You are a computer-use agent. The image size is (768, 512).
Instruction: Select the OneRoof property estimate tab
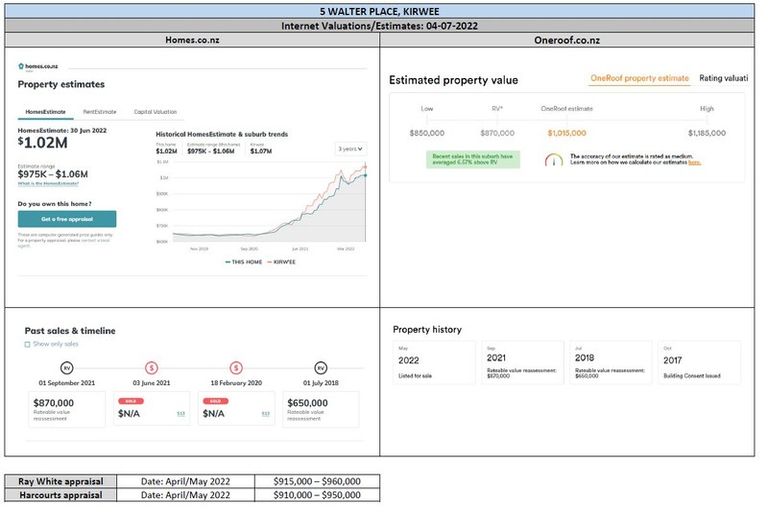[639, 78]
